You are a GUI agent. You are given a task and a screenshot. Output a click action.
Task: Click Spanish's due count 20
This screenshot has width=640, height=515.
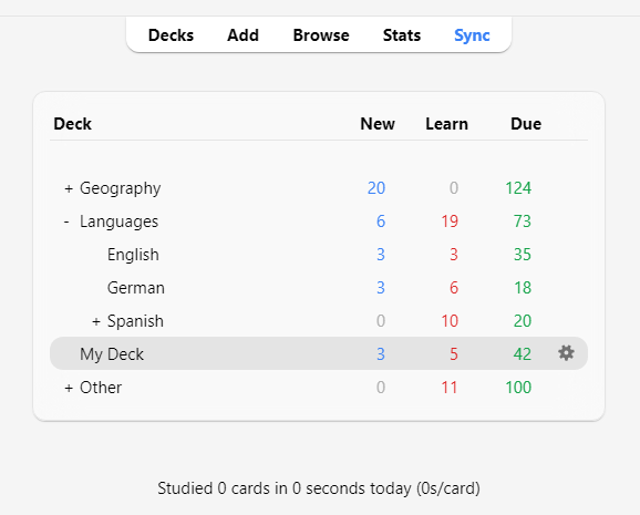click(522, 321)
